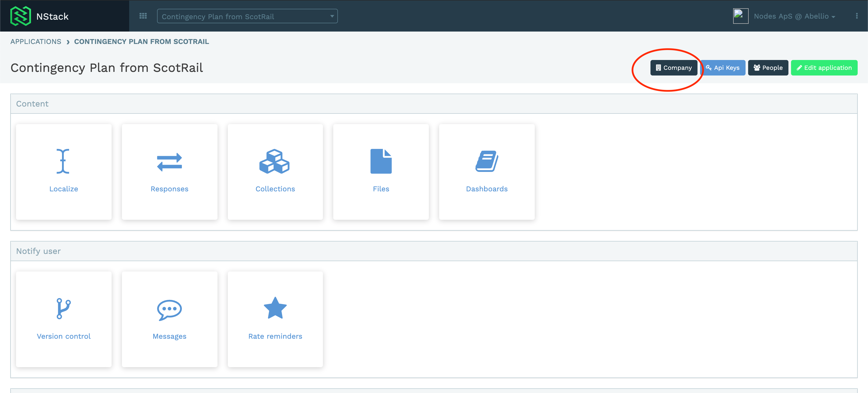Open the Contingency Plan from ScotRail application dropdown

tap(247, 16)
